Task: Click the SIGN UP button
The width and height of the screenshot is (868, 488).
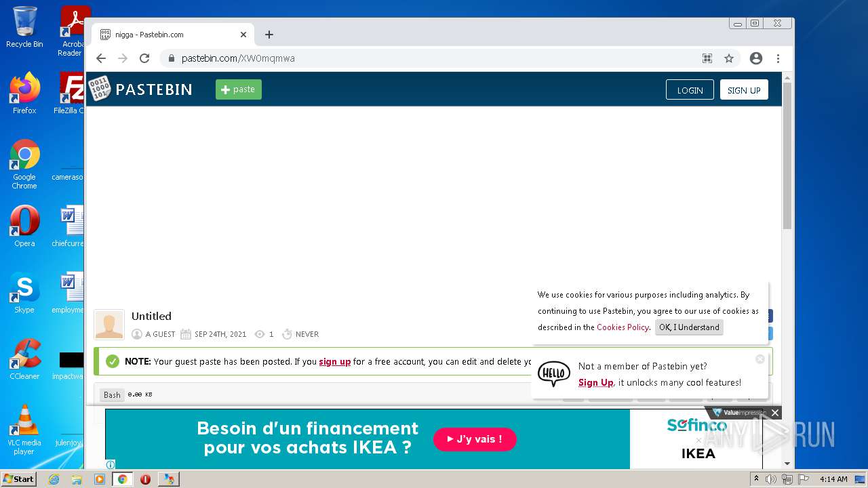Action: click(744, 90)
